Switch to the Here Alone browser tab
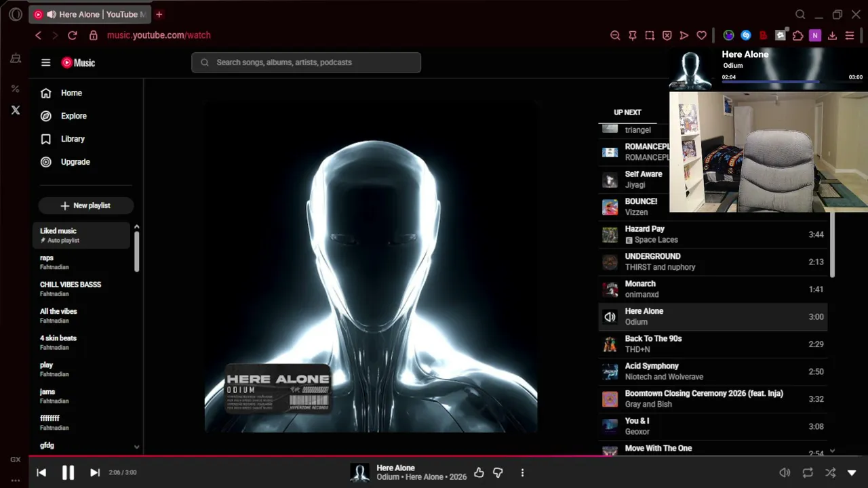 tap(90, 14)
